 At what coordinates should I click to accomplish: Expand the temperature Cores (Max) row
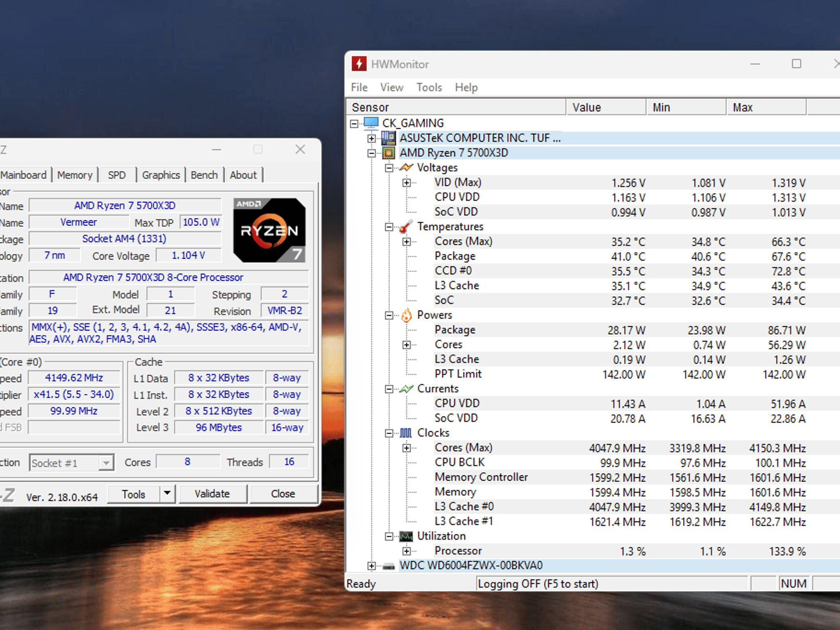tap(406, 242)
